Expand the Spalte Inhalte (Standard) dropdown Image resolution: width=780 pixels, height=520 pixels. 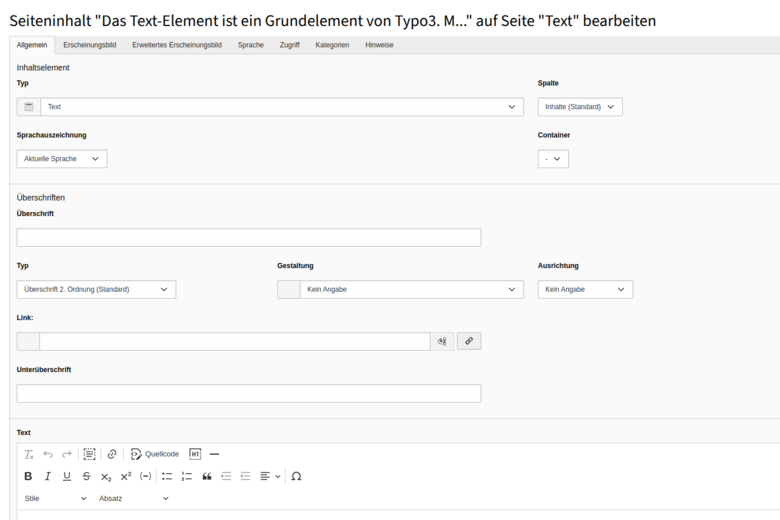pyautogui.click(x=580, y=107)
